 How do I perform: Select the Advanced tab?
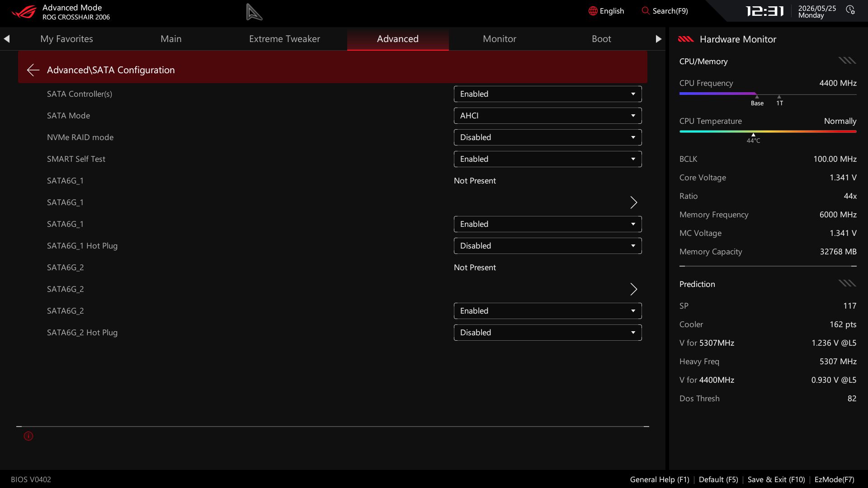point(398,39)
